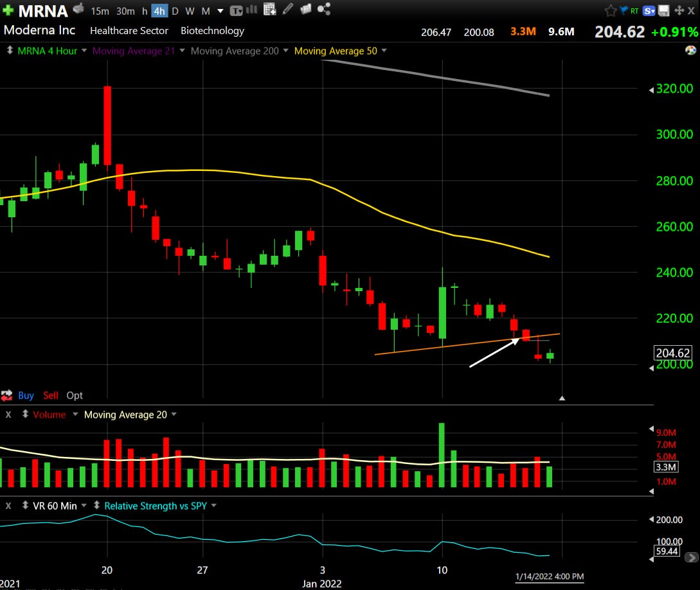The width and height of the screenshot is (700, 590).
Task: Open the more timeframes dropdown arrow
Action: coord(220,11)
